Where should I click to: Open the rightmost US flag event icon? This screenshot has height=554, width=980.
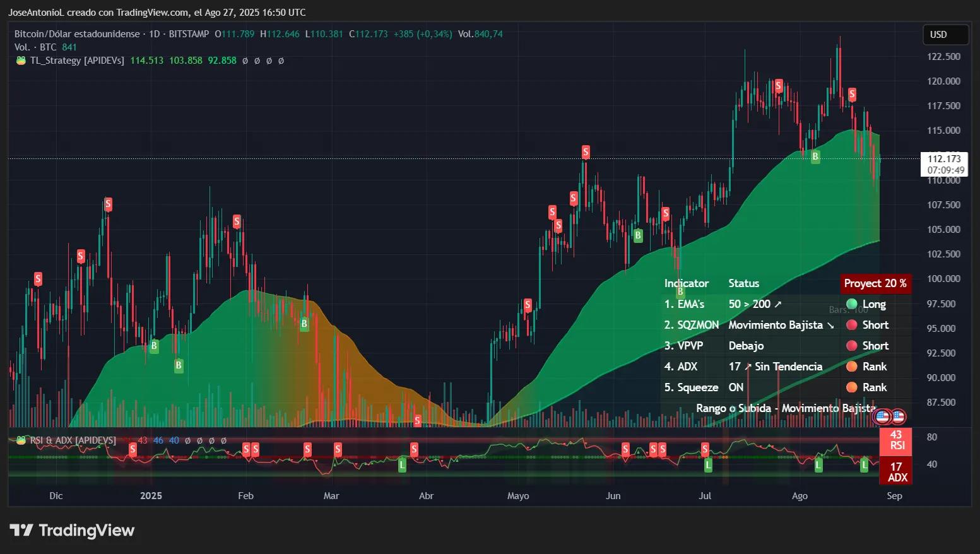[x=898, y=416]
